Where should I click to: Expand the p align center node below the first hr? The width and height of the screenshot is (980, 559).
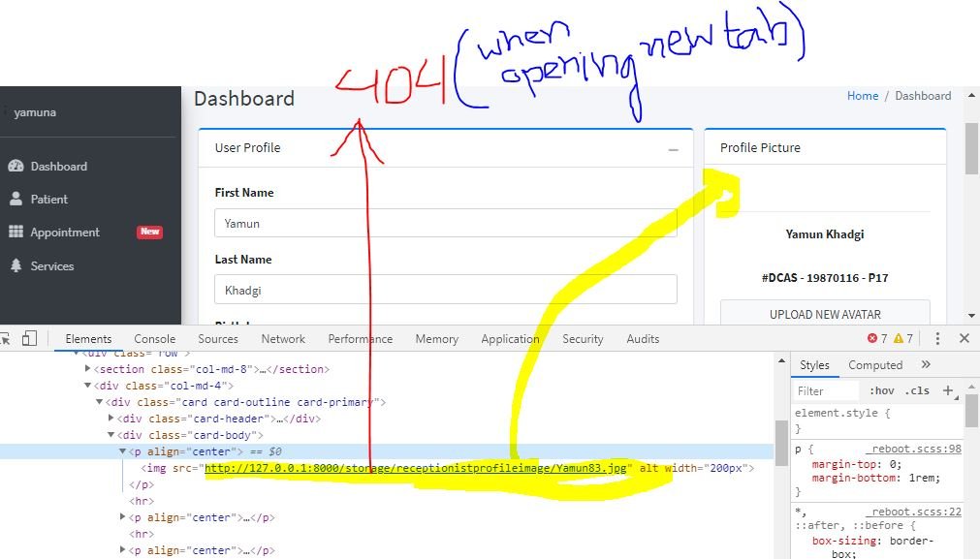pos(122,517)
